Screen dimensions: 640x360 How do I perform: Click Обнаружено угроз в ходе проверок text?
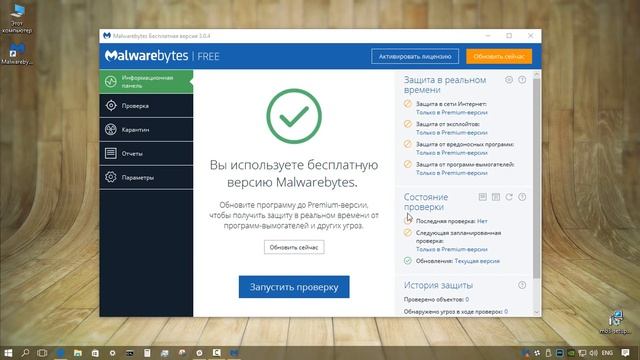click(456, 311)
